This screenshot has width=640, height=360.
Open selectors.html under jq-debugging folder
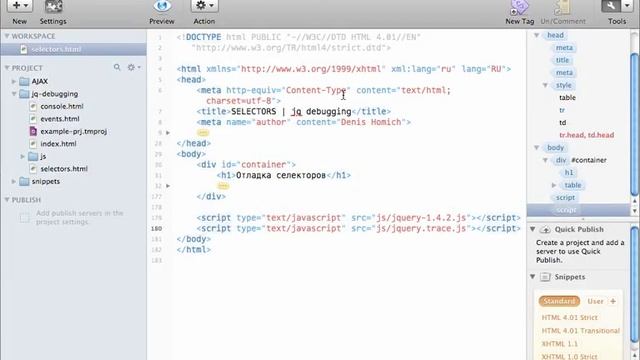(x=64, y=169)
